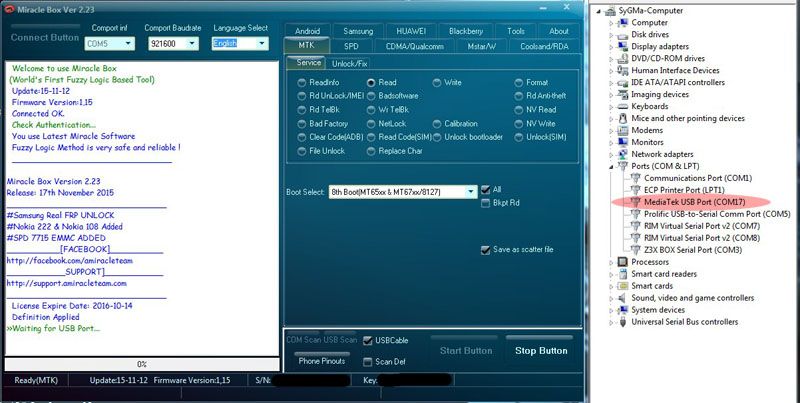Enable the Bkpt Rd checkbox

tap(486, 203)
